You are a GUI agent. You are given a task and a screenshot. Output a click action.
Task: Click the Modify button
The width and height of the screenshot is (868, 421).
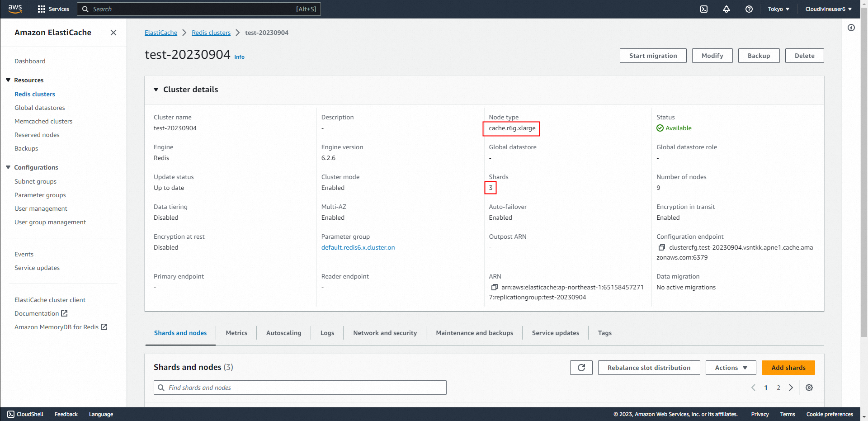[712, 56]
